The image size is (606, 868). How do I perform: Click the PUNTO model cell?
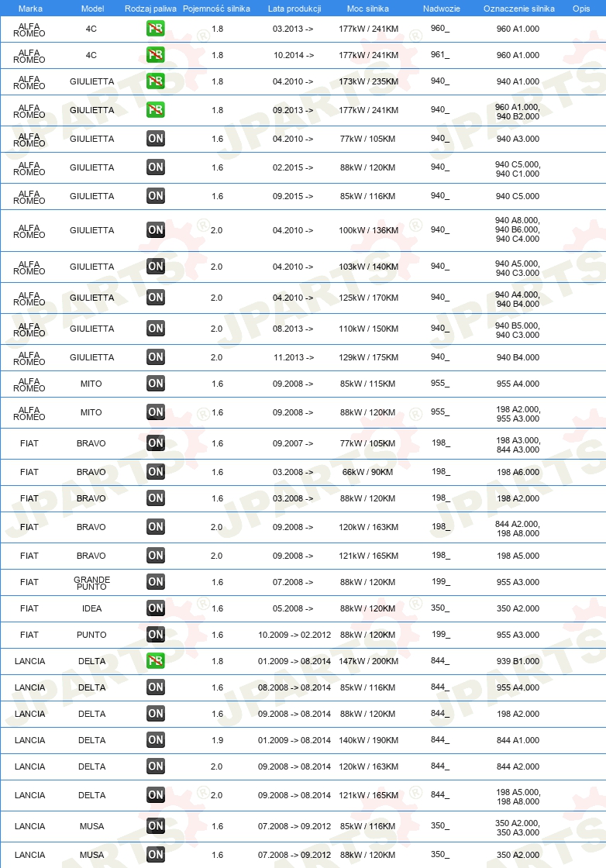pos(91,635)
